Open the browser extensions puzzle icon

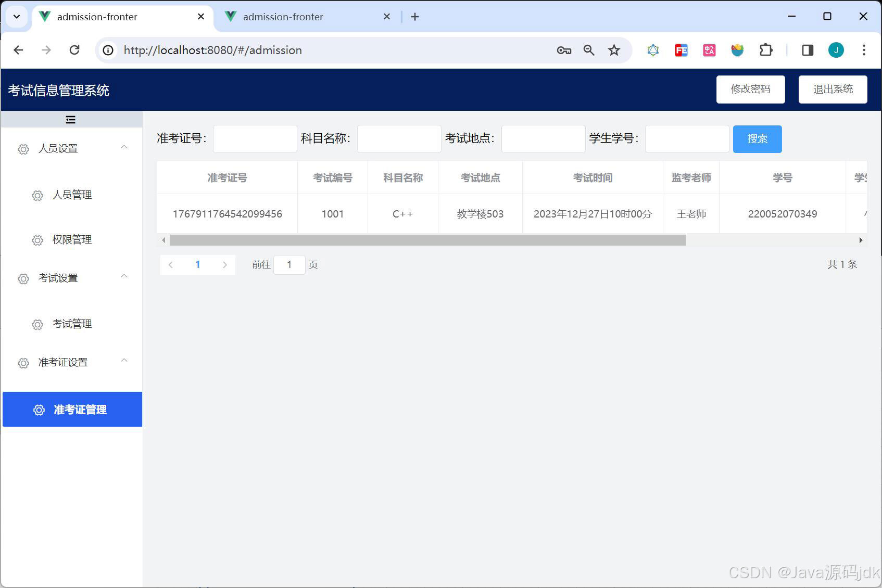(x=765, y=50)
